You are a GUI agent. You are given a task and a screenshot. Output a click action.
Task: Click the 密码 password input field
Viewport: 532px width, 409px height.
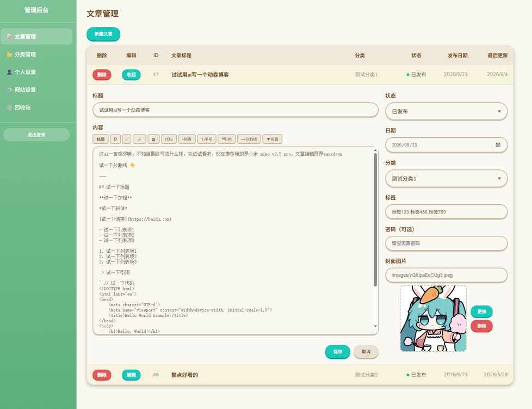pyautogui.click(x=446, y=243)
